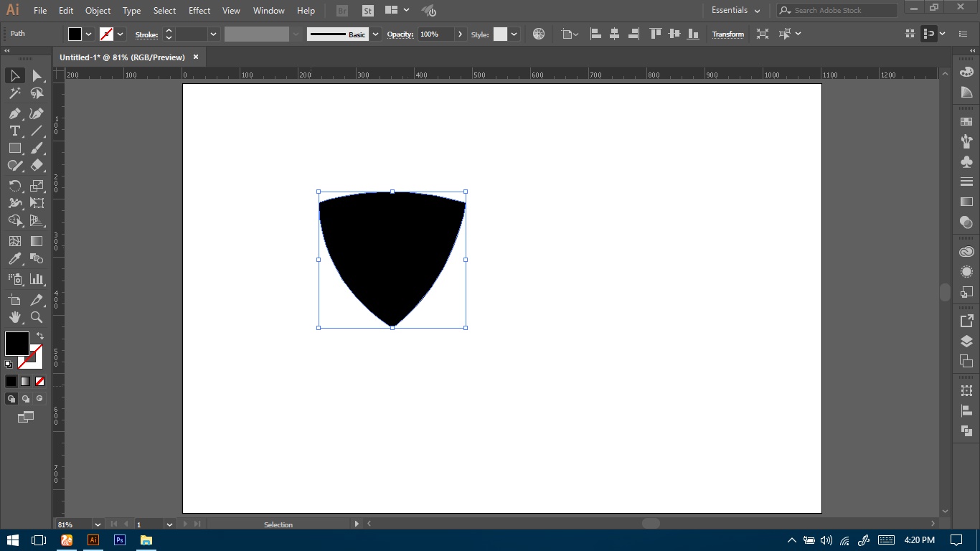The width and height of the screenshot is (980, 551).
Task: Open fill color dropdown arrow
Action: pos(89,34)
